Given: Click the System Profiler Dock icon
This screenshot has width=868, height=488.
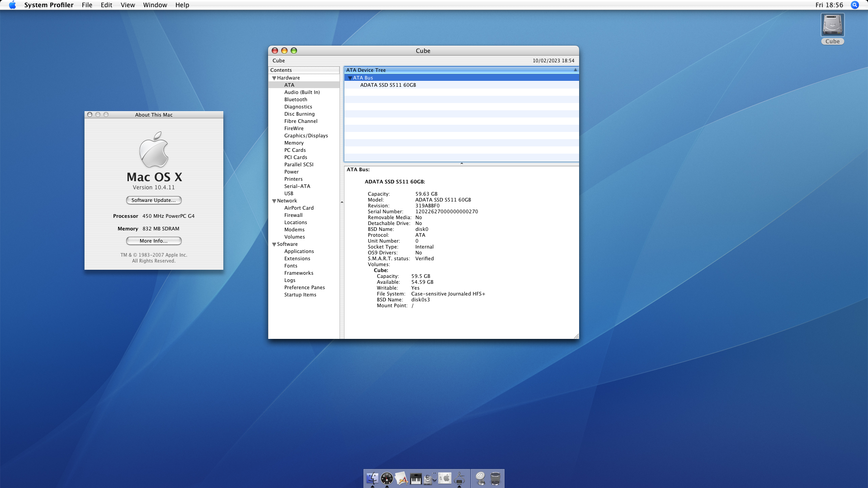Looking at the screenshot, I should tap(459, 478).
